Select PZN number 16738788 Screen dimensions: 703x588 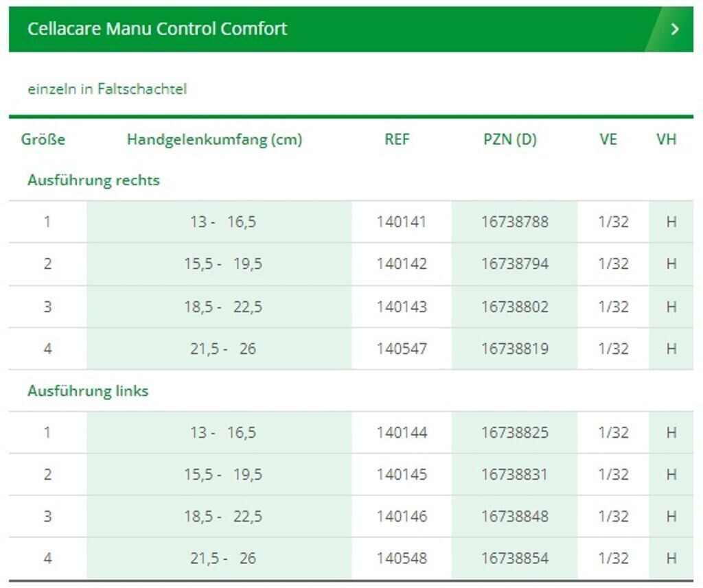pos(515,222)
